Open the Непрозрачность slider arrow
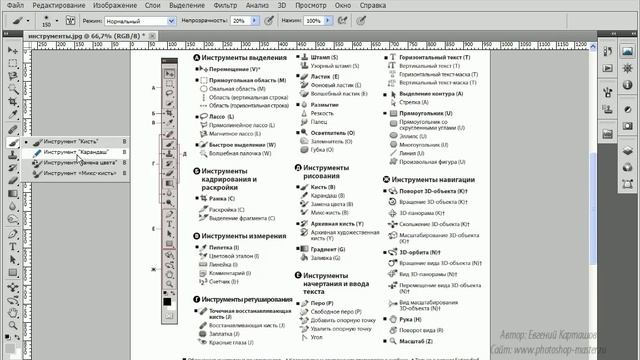The image size is (640, 360). (255, 21)
